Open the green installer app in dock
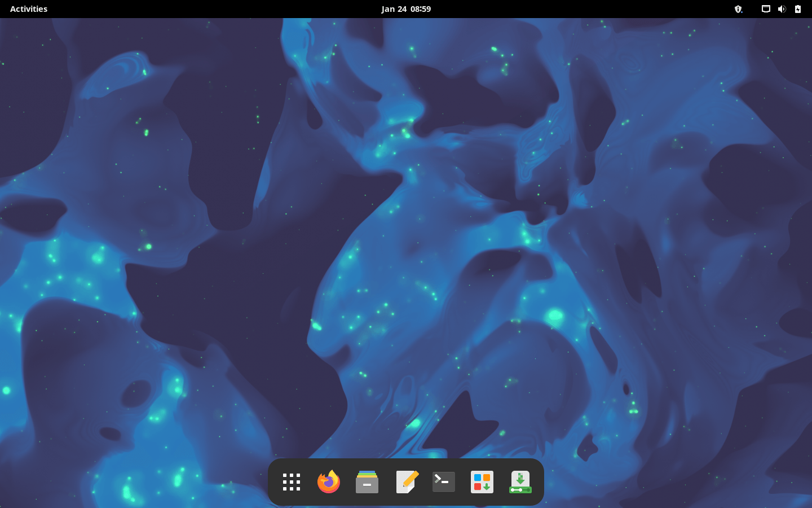The height and width of the screenshot is (508, 812). coord(520,482)
